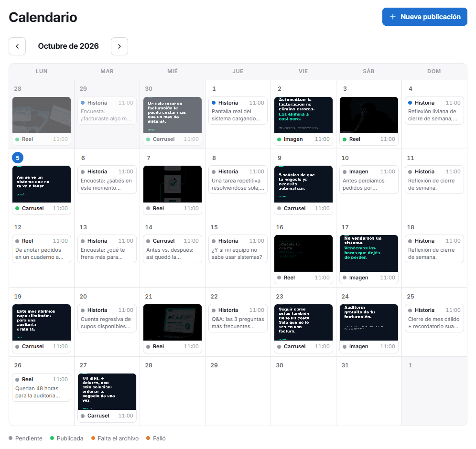The image size is (476, 449).
Task: Select day 31 in the calendar
Action: coord(369,391)
